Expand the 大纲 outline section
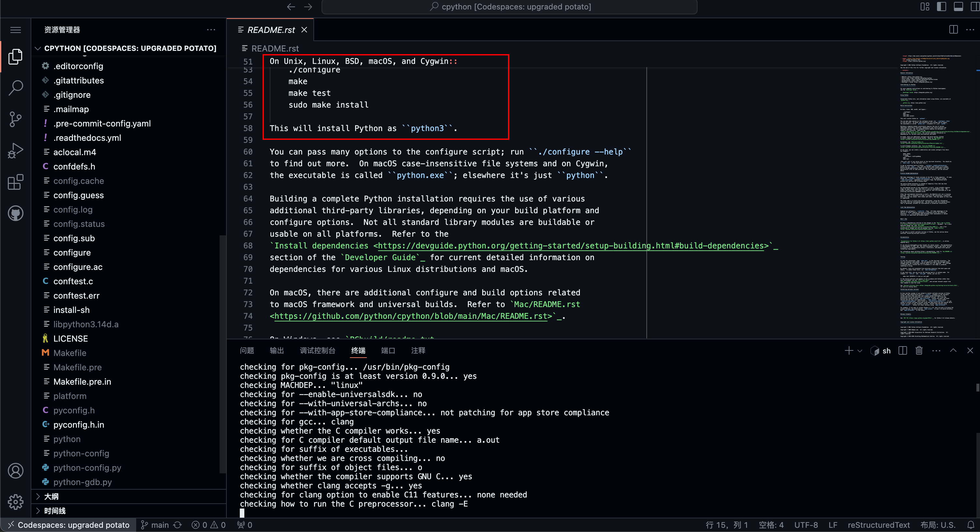The image size is (980, 532). (x=51, y=496)
